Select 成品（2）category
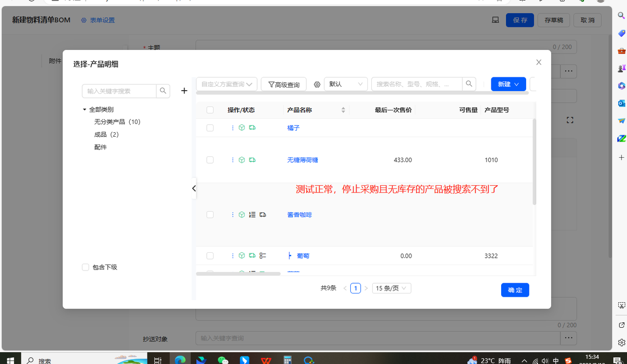The height and width of the screenshot is (364, 627). tap(106, 134)
